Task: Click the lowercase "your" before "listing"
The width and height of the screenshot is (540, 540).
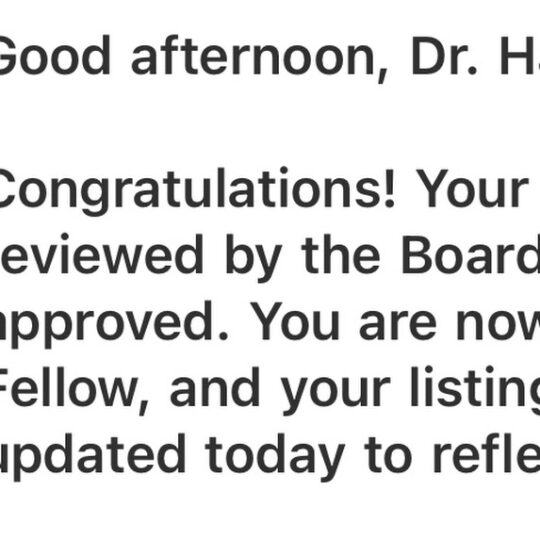Action: [335, 395]
